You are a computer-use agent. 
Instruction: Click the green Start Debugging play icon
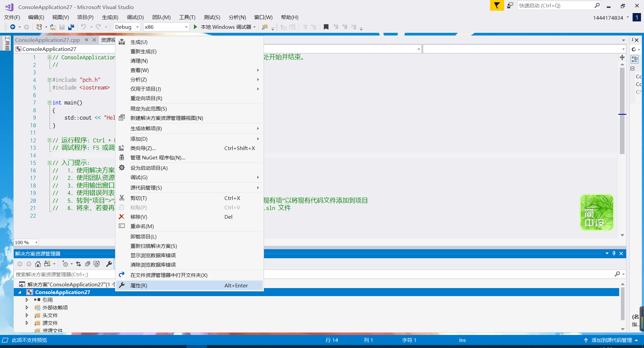[x=195, y=27]
